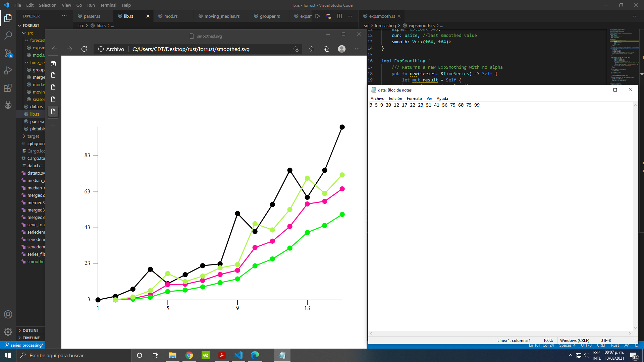The image size is (644, 362).
Task: Open Source Control view with badge
Action: (x=8, y=53)
